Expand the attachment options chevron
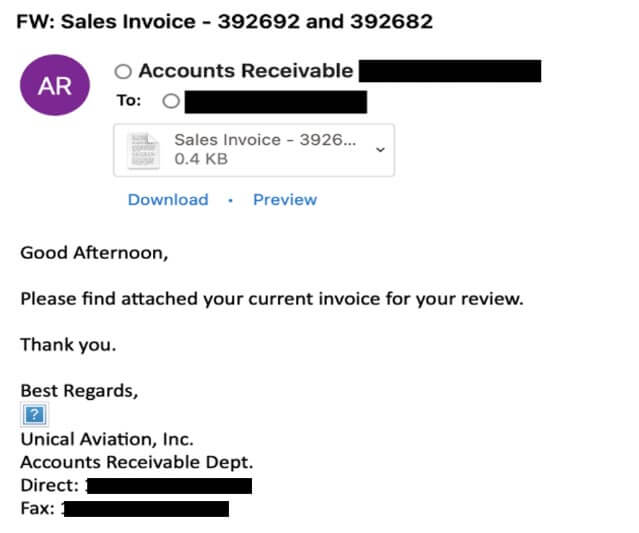 [379, 149]
